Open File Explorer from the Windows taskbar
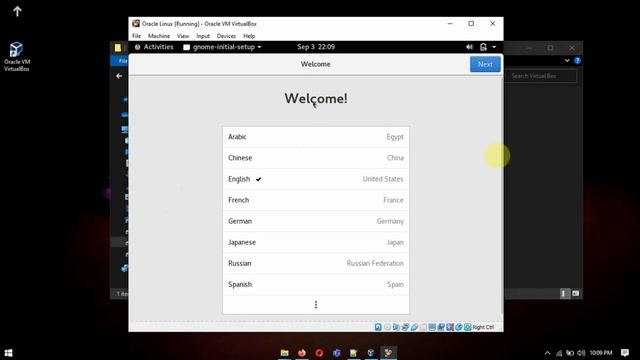This screenshot has height=360, width=640. pos(284,353)
